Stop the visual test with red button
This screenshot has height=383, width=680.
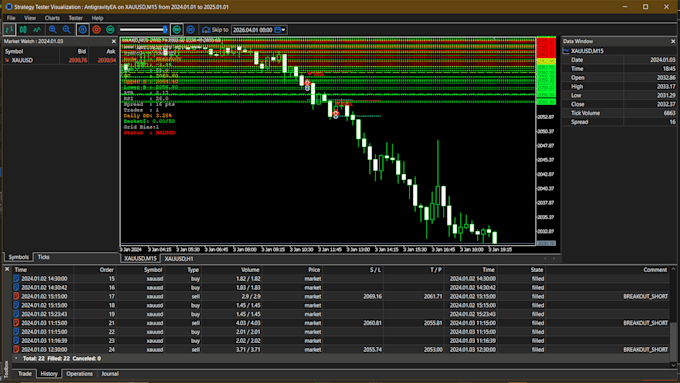[96, 29]
